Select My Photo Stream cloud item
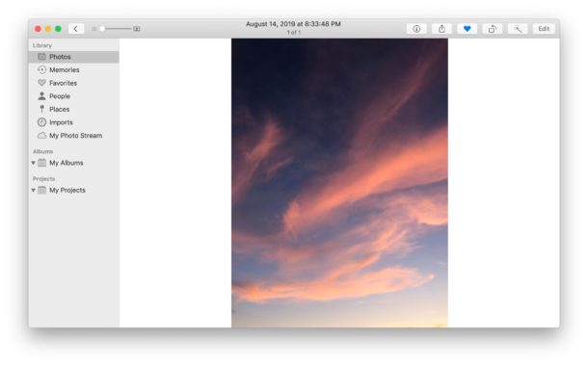This screenshot has width=588, height=365. tap(74, 136)
